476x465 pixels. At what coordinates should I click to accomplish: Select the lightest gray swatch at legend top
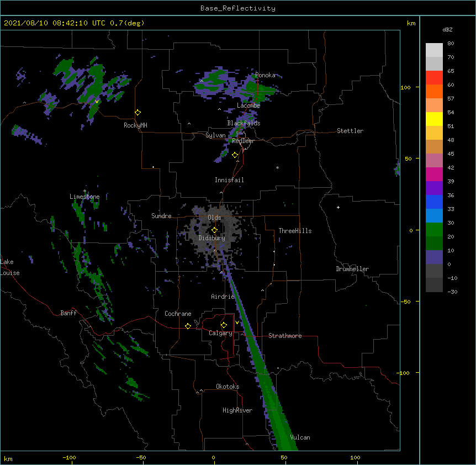434,50
